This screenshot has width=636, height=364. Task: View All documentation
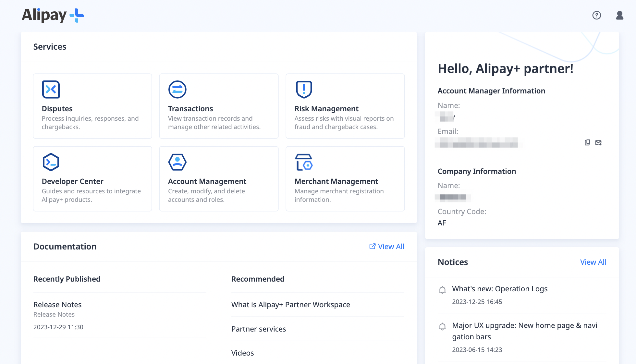coord(391,246)
